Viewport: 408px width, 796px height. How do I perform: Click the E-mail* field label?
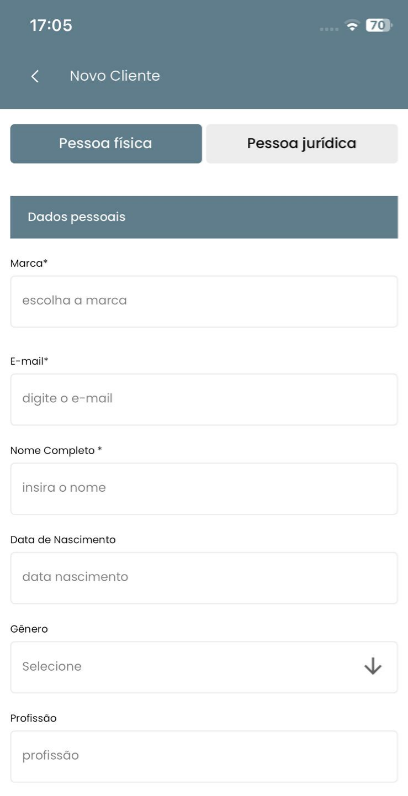29,361
